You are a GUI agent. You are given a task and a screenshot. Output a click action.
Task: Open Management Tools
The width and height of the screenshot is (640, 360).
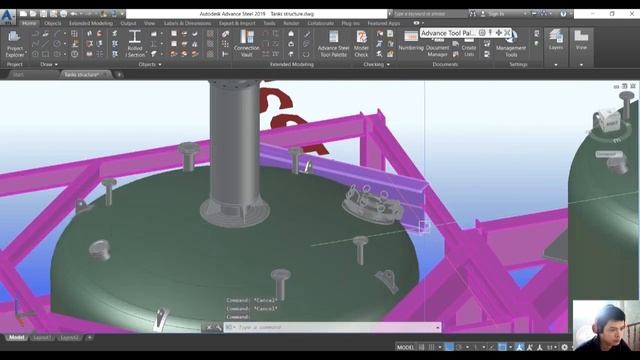coord(511,45)
